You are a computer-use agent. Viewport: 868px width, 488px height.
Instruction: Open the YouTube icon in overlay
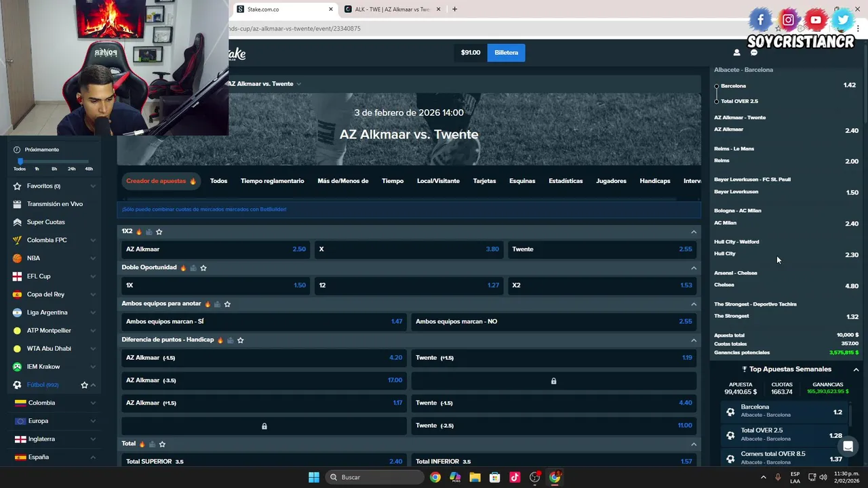816,20
